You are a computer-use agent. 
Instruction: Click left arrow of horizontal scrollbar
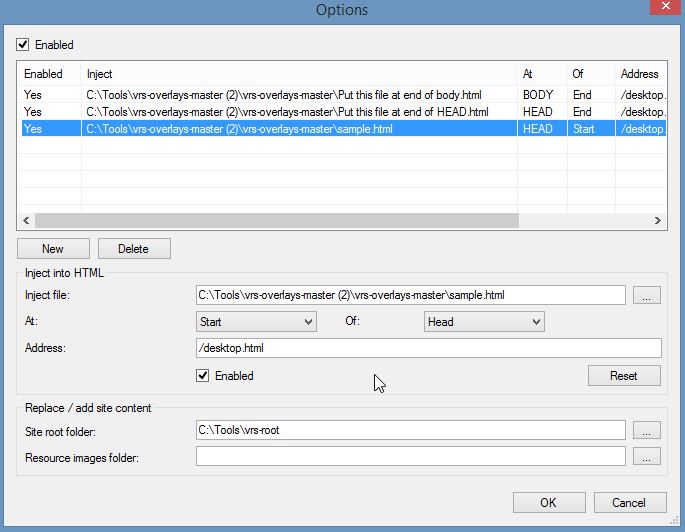(26, 221)
